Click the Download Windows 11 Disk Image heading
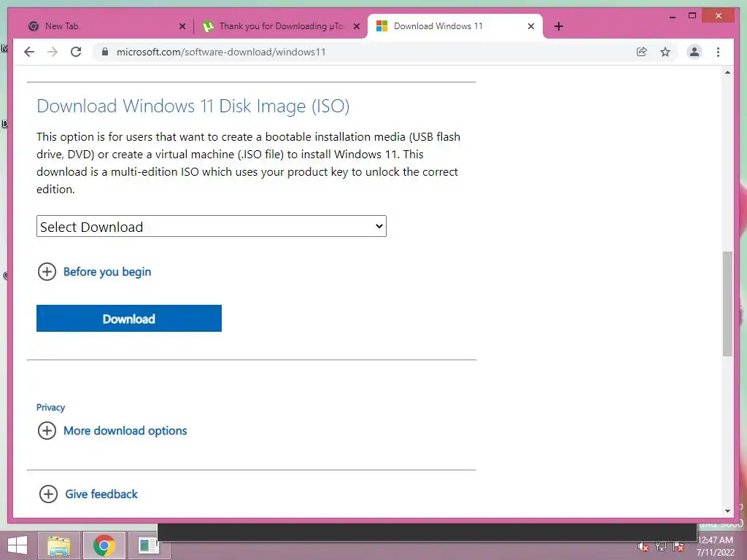The image size is (747, 560). coord(193,106)
